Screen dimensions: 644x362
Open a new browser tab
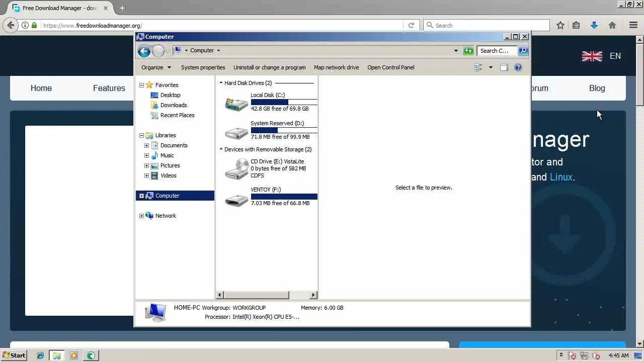[x=122, y=8]
